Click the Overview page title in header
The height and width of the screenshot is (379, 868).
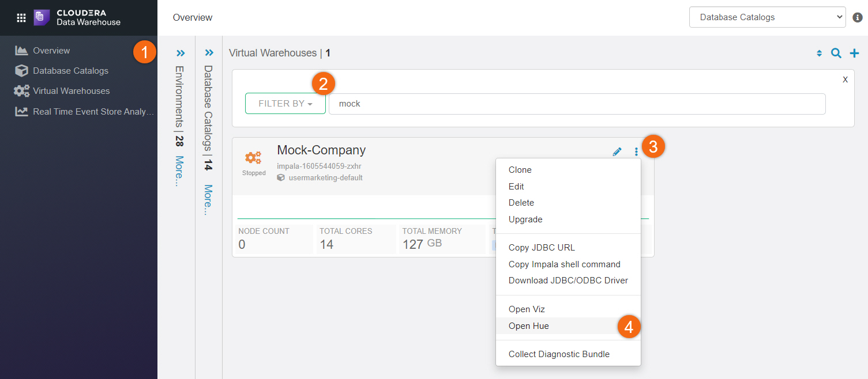click(193, 18)
